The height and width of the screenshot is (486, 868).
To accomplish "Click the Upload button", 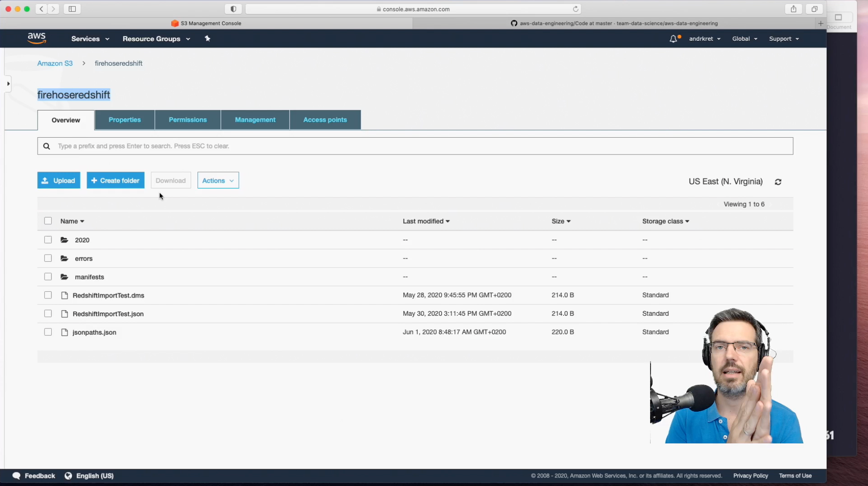I will [x=59, y=180].
